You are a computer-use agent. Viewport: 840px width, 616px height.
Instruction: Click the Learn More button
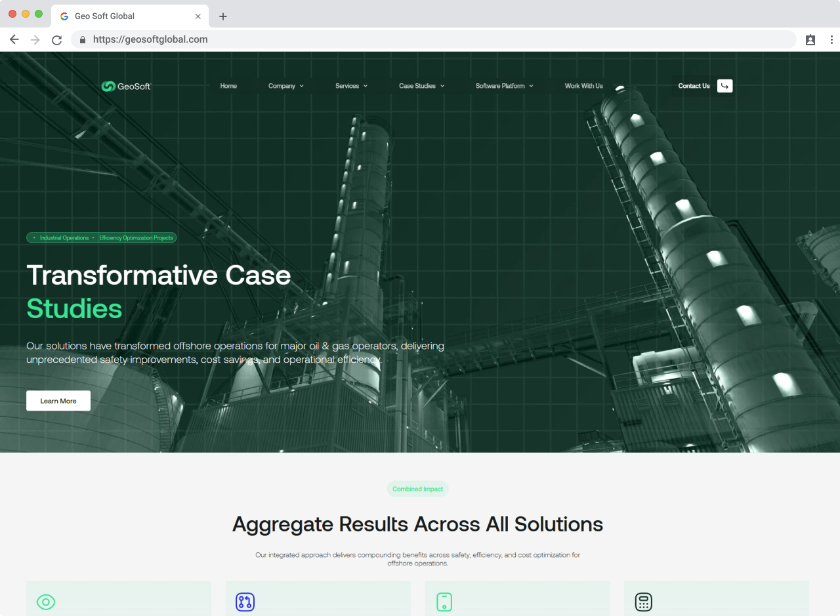58,401
